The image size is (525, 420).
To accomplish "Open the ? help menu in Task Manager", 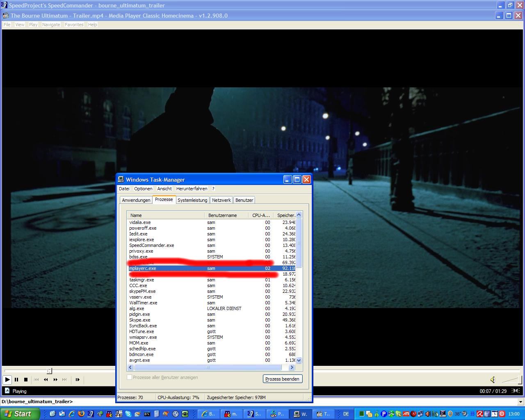I will (213, 189).
